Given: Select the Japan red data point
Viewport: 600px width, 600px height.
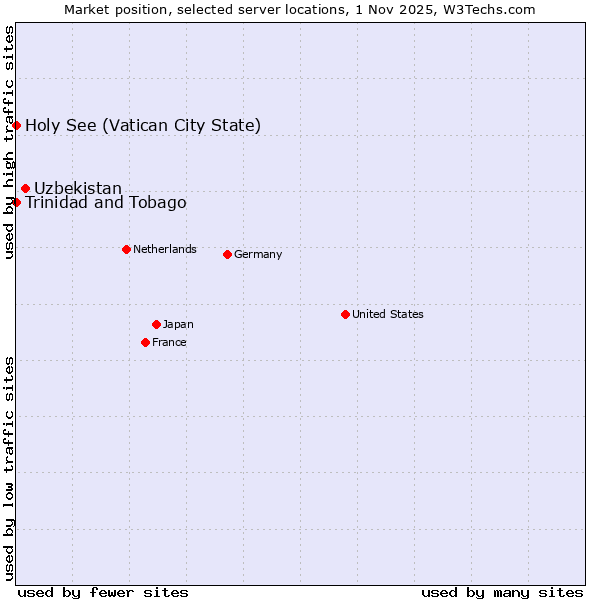Looking at the screenshot, I should click(156, 324).
